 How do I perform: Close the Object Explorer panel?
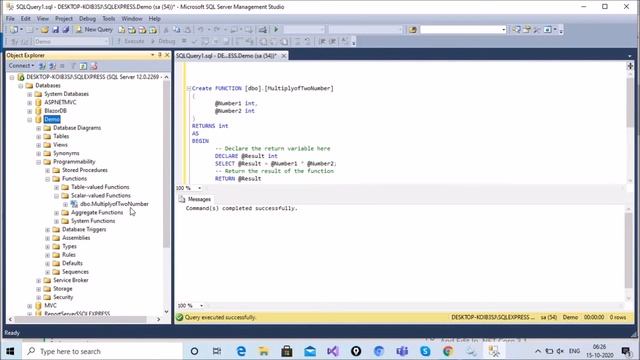tap(167, 55)
